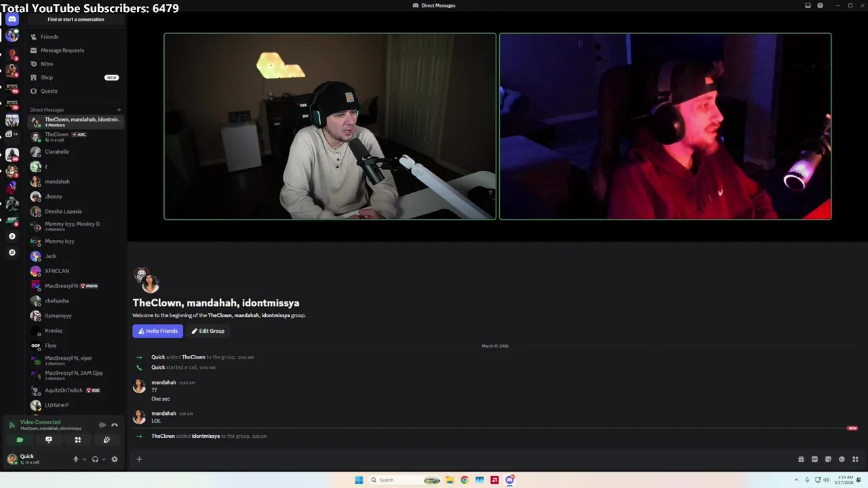Viewport: 868px width, 488px height.
Task: Open MacBreezyFN, viper group
Action: (75, 361)
